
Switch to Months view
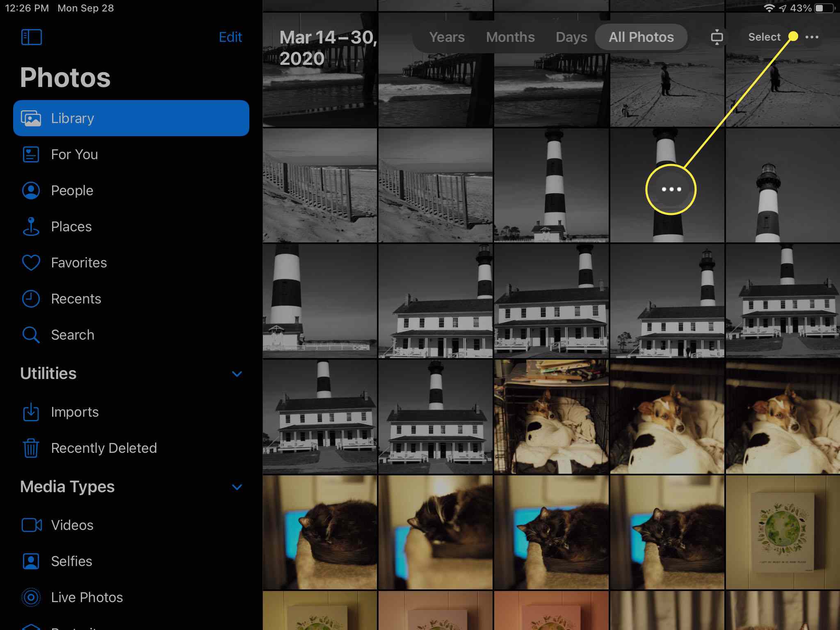pyautogui.click(x=509, y=37)
